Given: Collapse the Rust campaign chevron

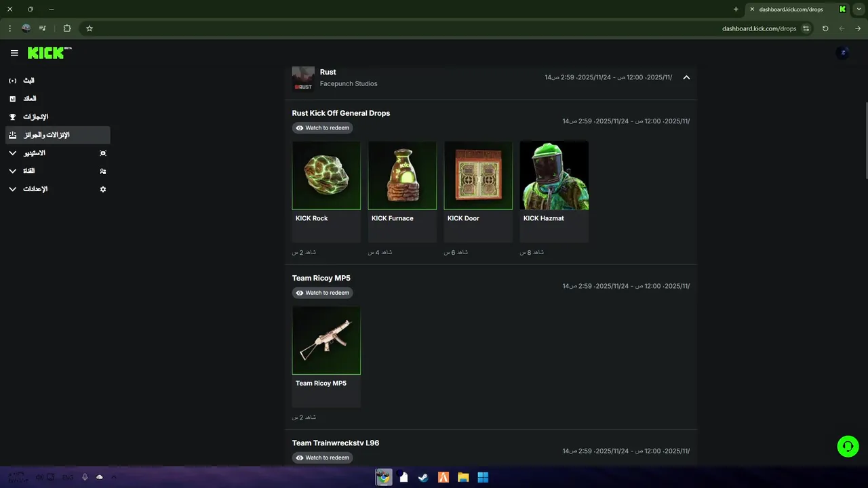Looking at the screenshot, I should click(x=686, y=77).
